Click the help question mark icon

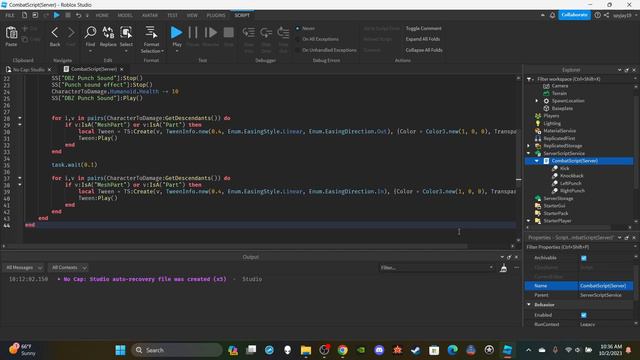pos(598,15)
